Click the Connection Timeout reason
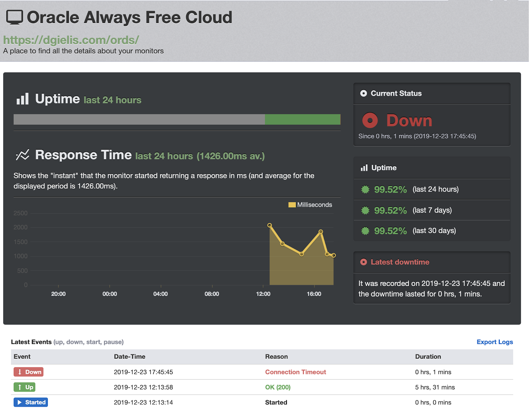 (296, 372)
